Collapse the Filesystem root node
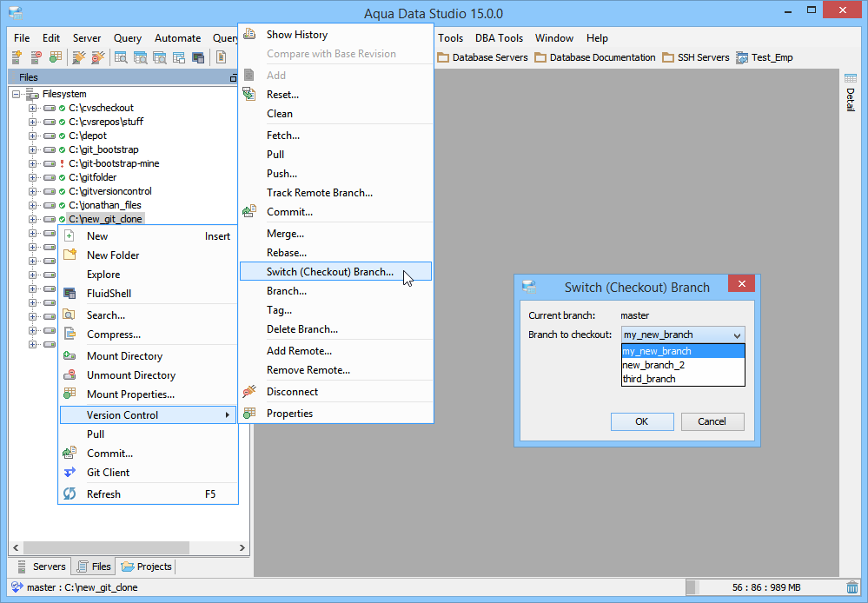Viewport: 868px width, 603px height. [x=16, y=94]
